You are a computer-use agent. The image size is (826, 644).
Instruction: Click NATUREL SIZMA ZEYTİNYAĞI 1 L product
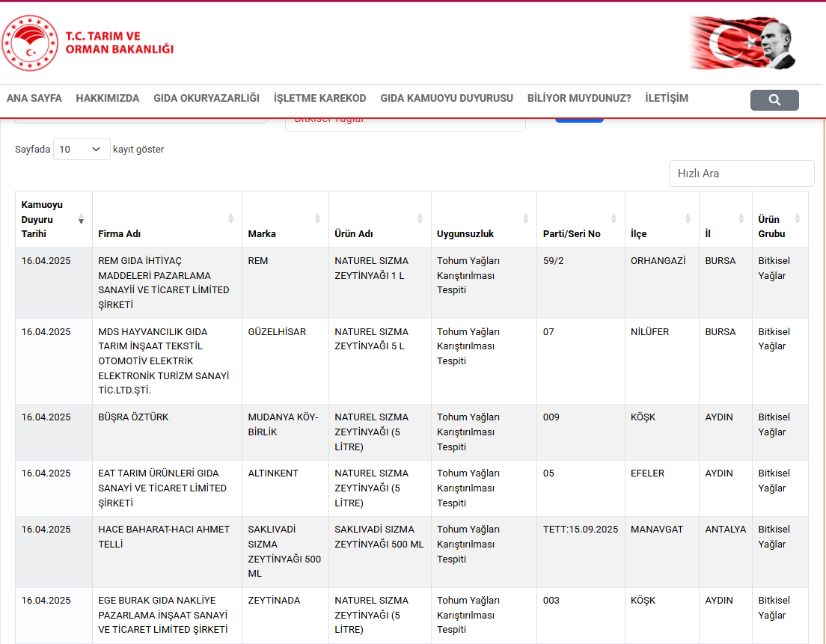click(371, 268)
